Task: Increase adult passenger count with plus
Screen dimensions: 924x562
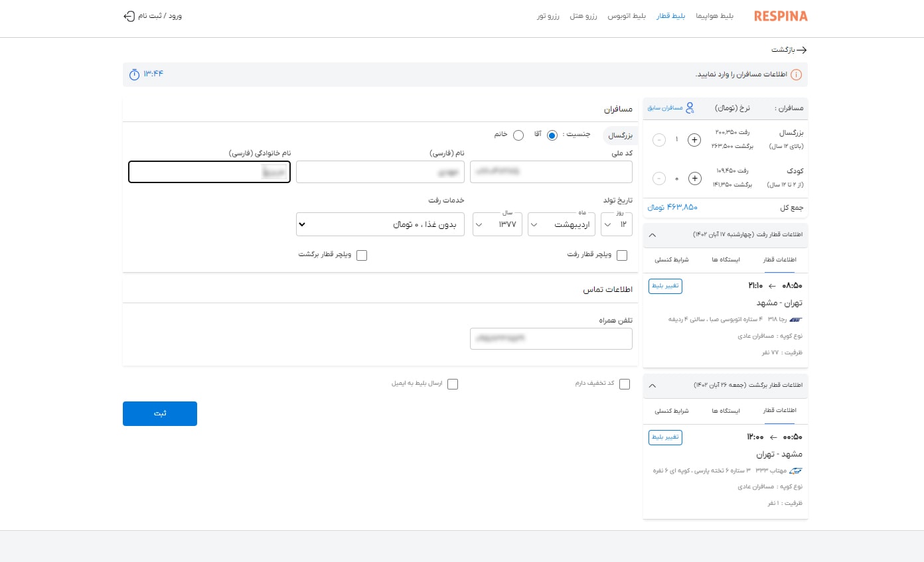Action: tap(694, 140)
